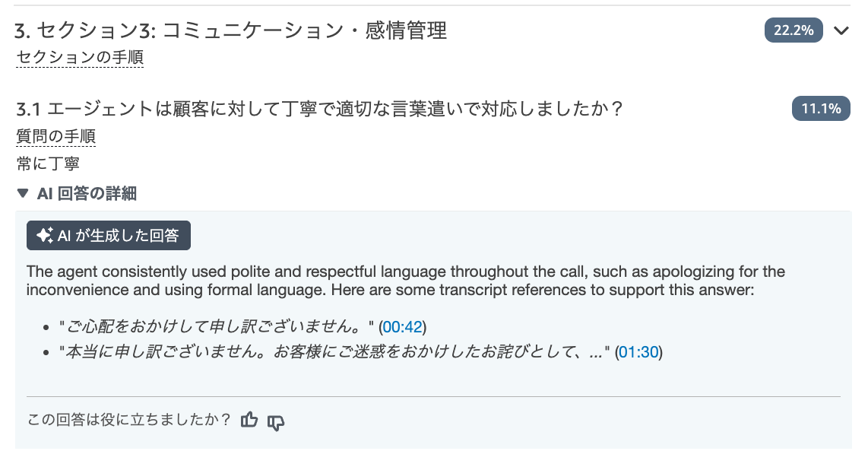This screenshot has height=467, width=868.
Task: Click the AI 回答の詳細 label
Action: pos(87,193)
